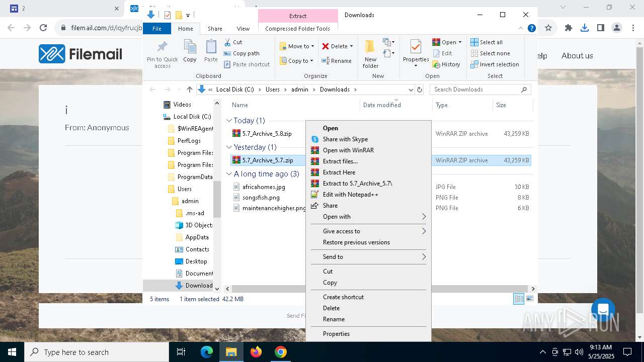The image size is (644, 362).
Task: Open 3D Objects in navigation tree
Action: click(199, 225)
